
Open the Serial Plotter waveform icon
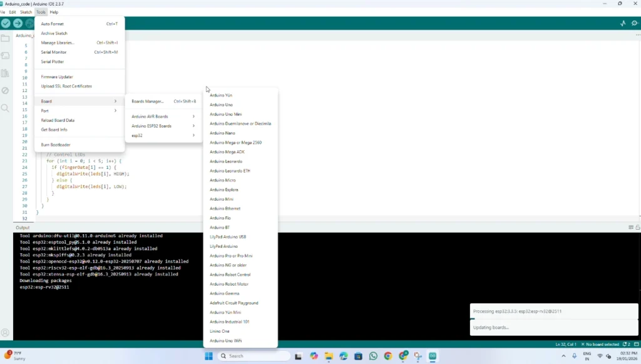623,23
